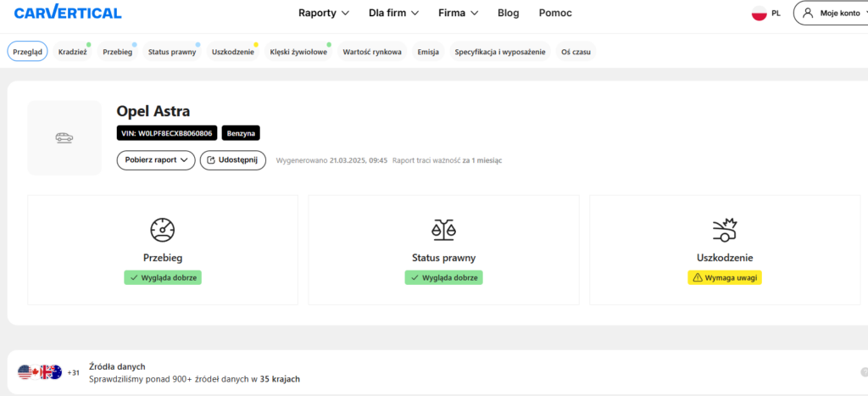Select the Uszkodzenie tab
868x396 pixels.
(233, 53)
